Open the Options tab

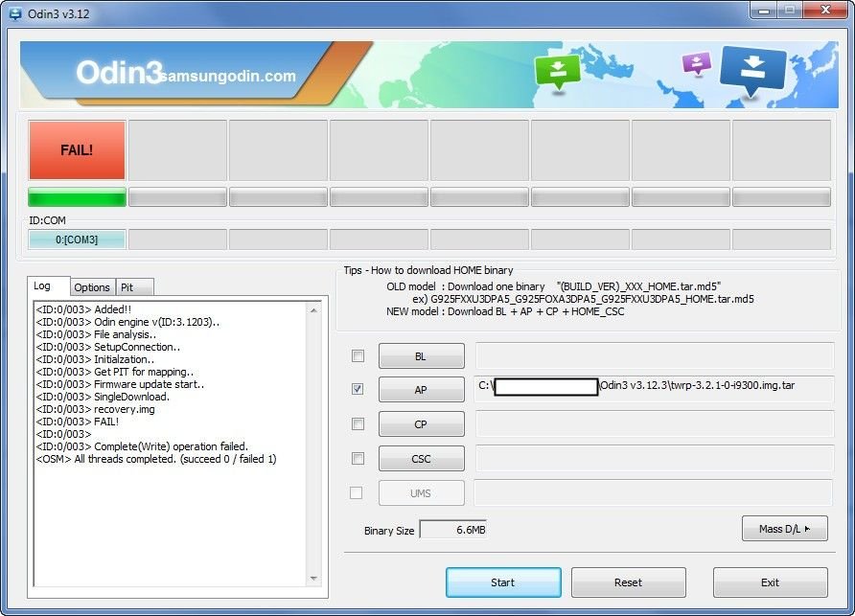[92, 287]
